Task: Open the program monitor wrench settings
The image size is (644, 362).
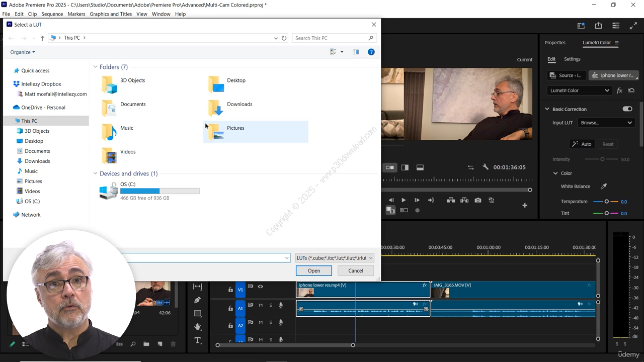Action: [485, 167]
